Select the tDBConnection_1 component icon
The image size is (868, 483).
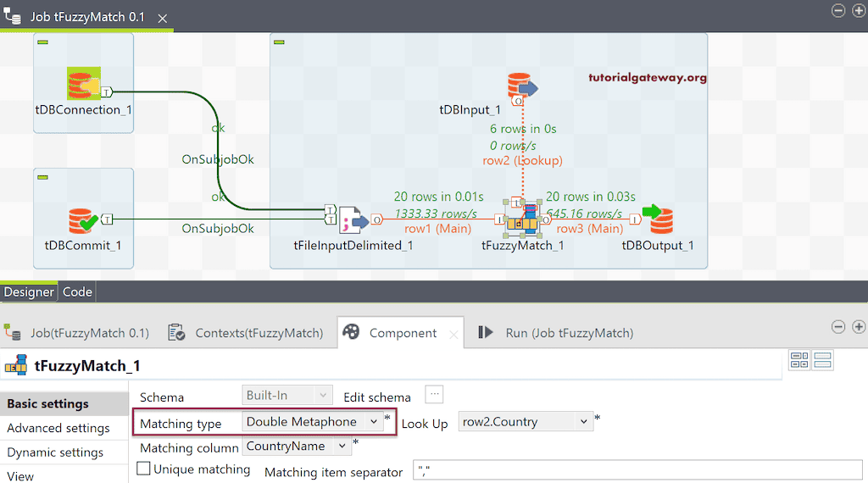[84, 84]
